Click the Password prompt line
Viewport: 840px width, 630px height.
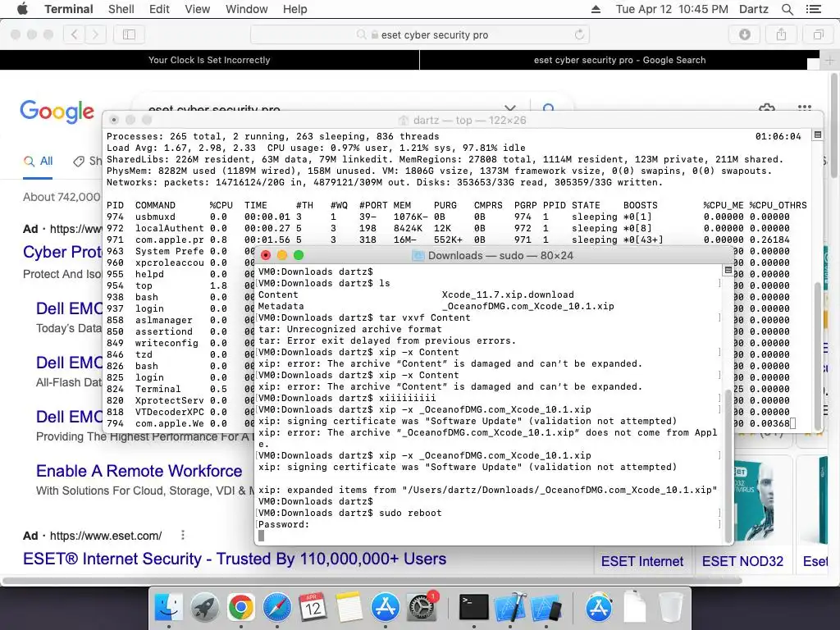click(283, 524)
